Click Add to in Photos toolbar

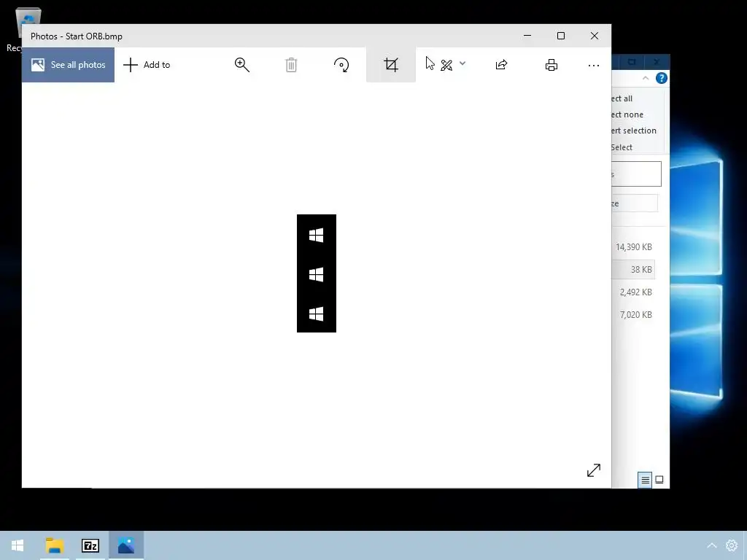click(147, 65)
